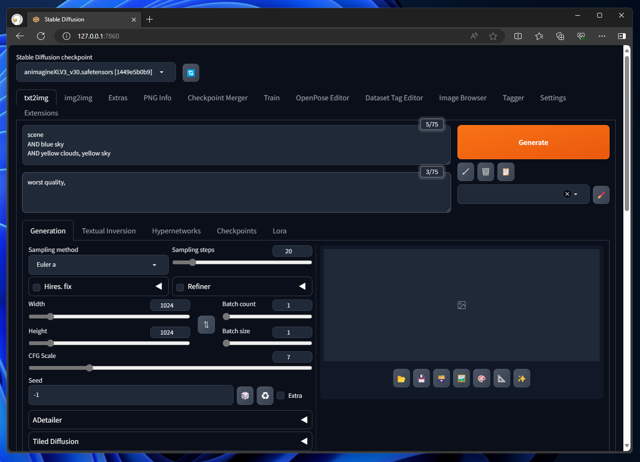Viewport: 640px width, 462px height.
Task: Open the Stable Diffusion checkpoint dropdown
Action: [96, 72]
